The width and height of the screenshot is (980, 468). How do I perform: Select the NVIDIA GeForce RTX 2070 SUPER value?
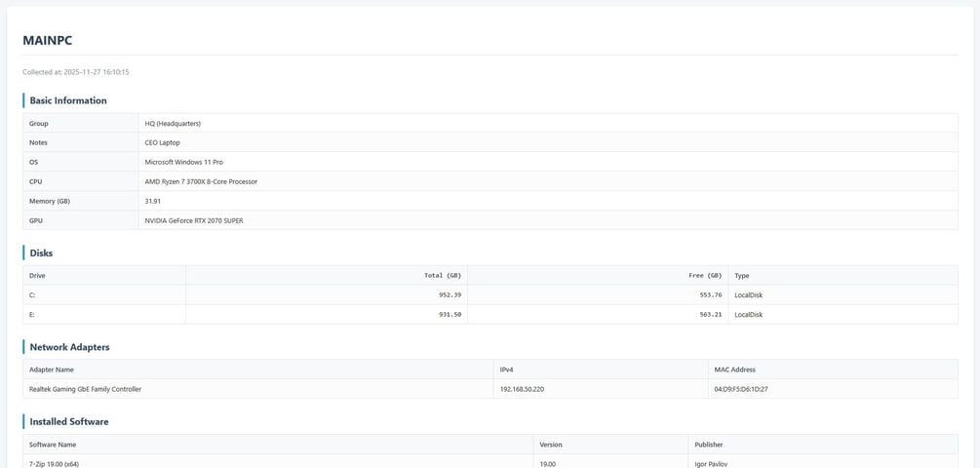tap(194, 220)
